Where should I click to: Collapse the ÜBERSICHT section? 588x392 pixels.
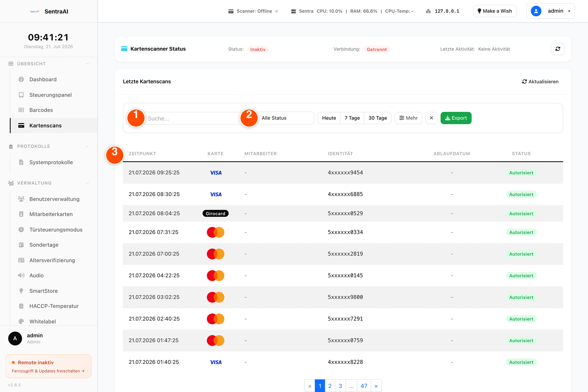pos(88,64)
